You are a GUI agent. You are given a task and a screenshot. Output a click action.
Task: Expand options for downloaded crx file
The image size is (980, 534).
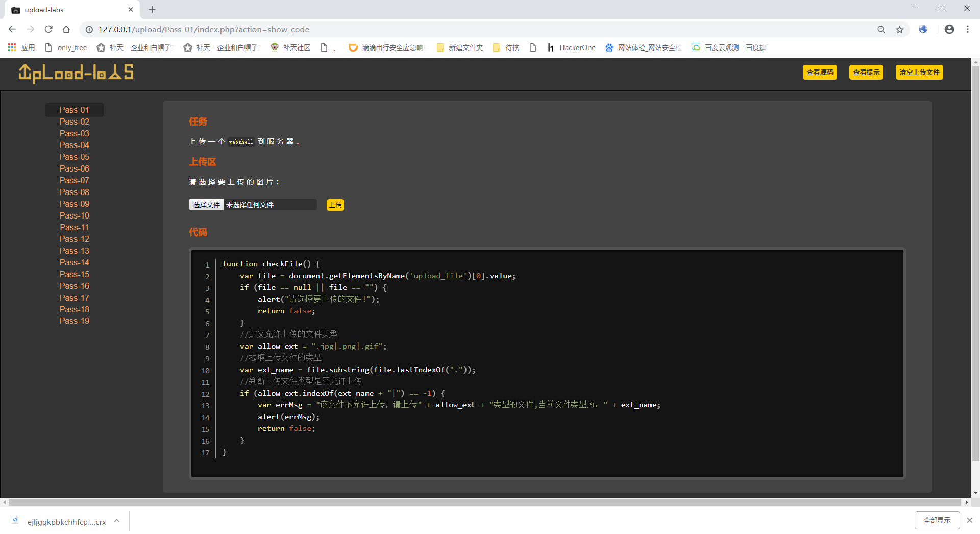[x=117, y=521]
